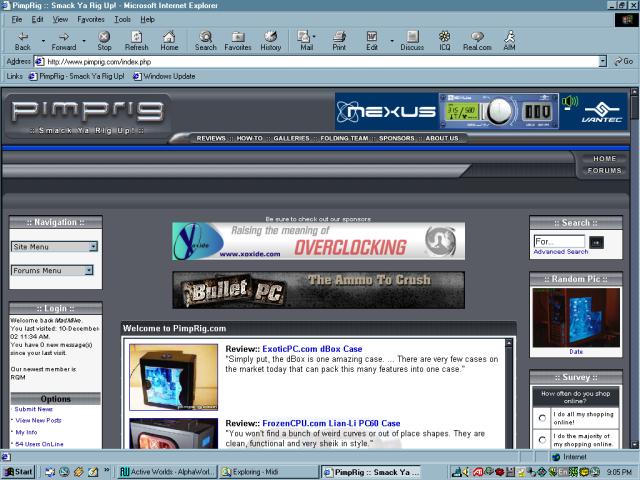
Task: Open the Favorites menu in menu bar
Action: click(91, 19)
